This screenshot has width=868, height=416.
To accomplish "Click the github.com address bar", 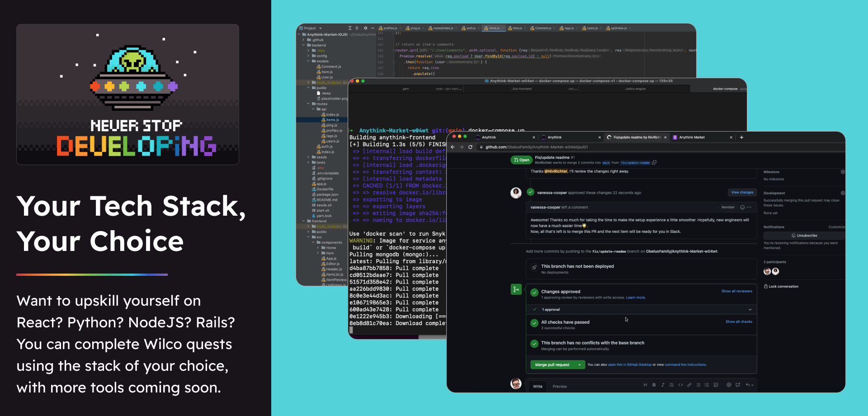I will point(660,147).
